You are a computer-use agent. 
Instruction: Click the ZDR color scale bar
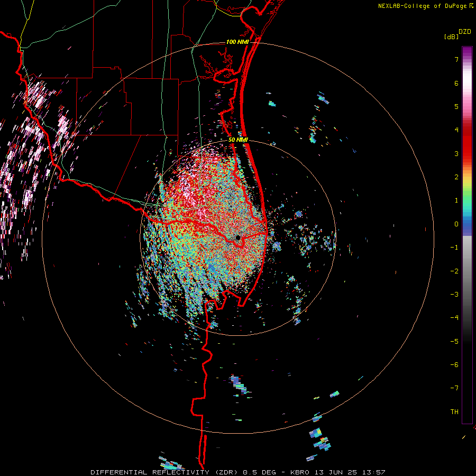(467, 235)
